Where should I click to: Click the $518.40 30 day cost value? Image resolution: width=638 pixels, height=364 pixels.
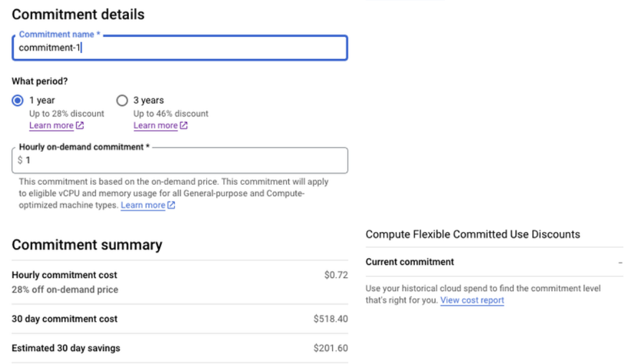coord(330,319)
